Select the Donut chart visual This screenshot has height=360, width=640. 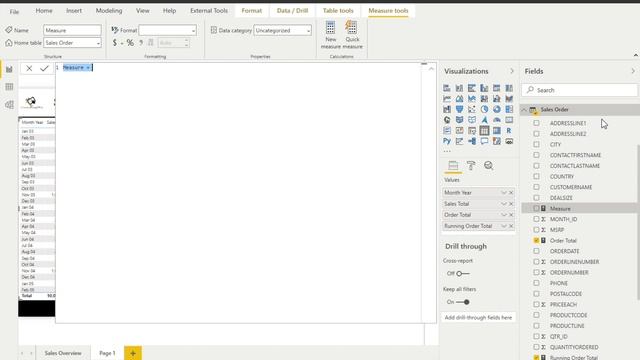pos(497,109)
